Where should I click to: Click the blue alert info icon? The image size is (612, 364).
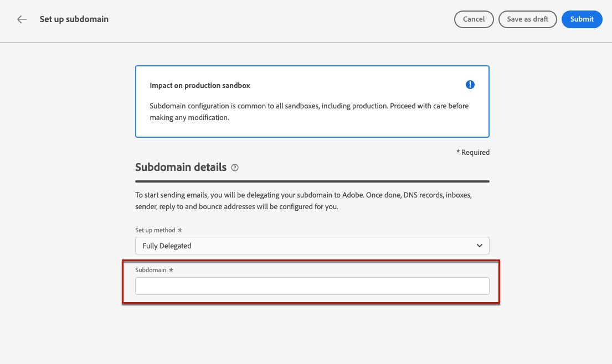point(470,85)
